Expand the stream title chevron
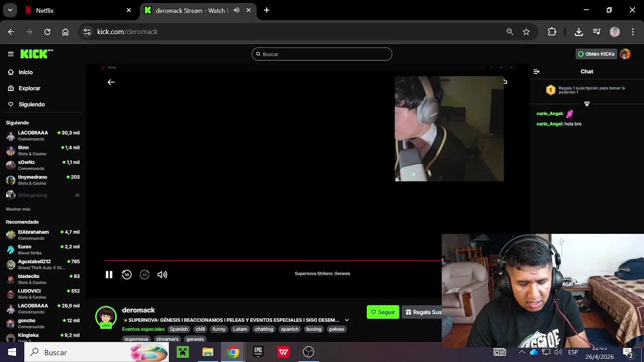The width and height of the screenshot is (644, 362). click(347, 320)
